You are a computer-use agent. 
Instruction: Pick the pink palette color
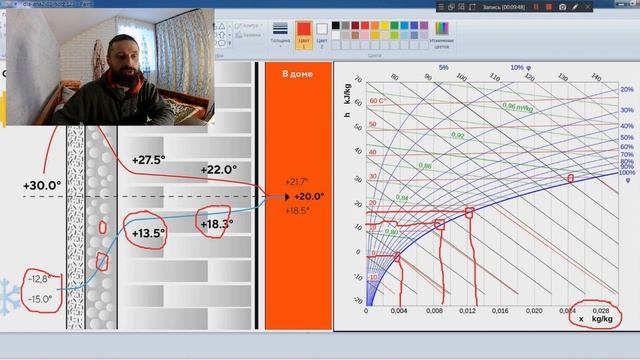[x=365, y=35]
